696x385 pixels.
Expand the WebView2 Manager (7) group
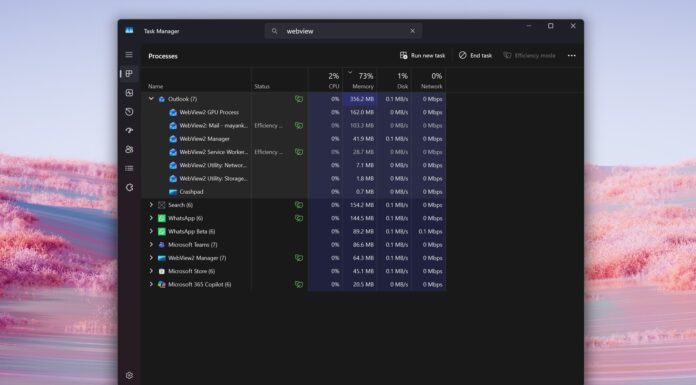pos(151,258)
